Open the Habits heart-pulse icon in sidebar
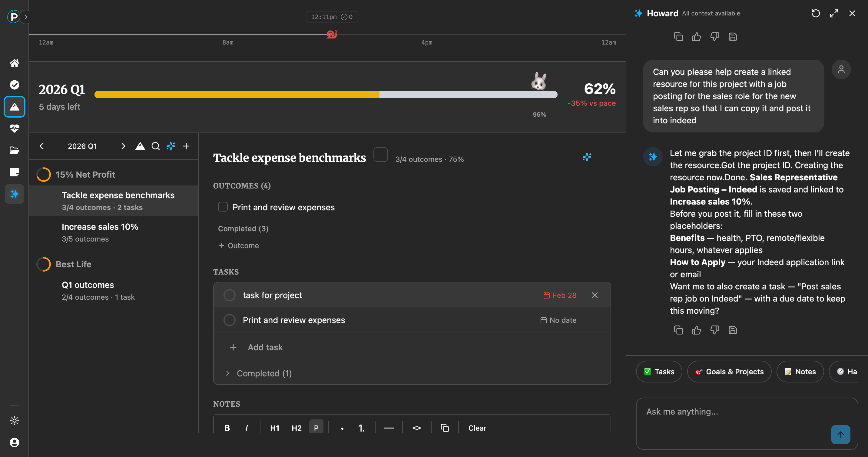Image resolution: width=868 pixels, height=457 pixels. [14, 128]
